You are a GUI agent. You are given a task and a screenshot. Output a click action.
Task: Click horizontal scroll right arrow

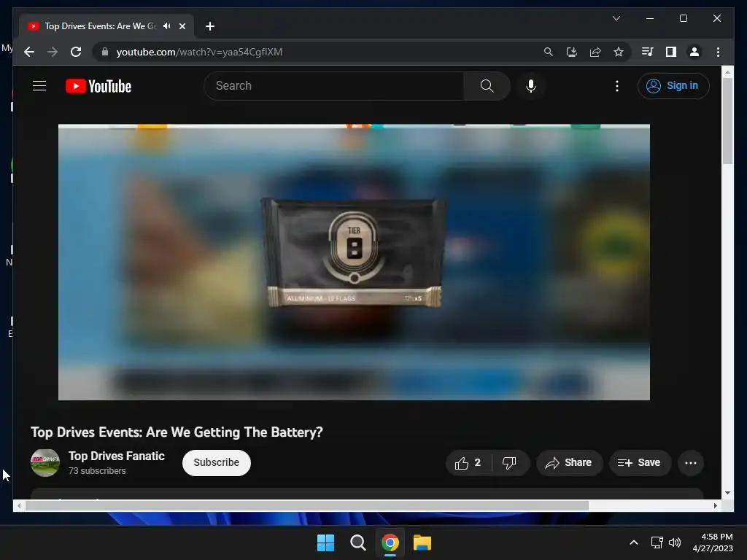(715, 506)
